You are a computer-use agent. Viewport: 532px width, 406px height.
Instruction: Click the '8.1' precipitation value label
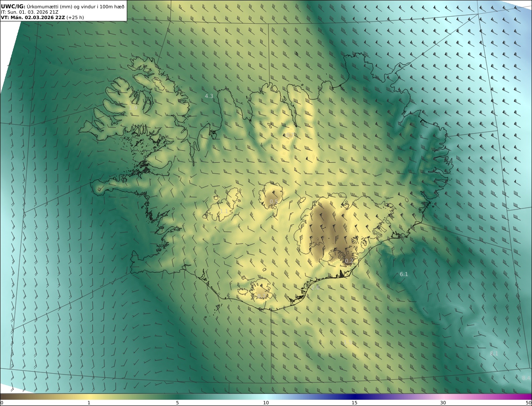494,354
